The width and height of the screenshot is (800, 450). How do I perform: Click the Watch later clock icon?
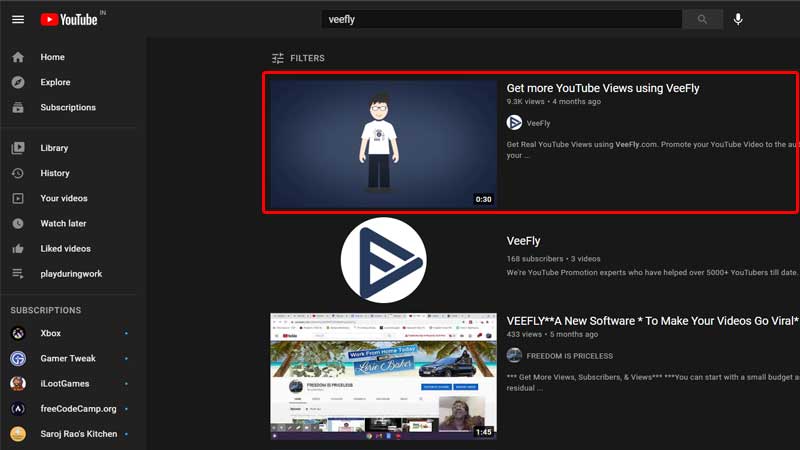(x=18, y=223)
